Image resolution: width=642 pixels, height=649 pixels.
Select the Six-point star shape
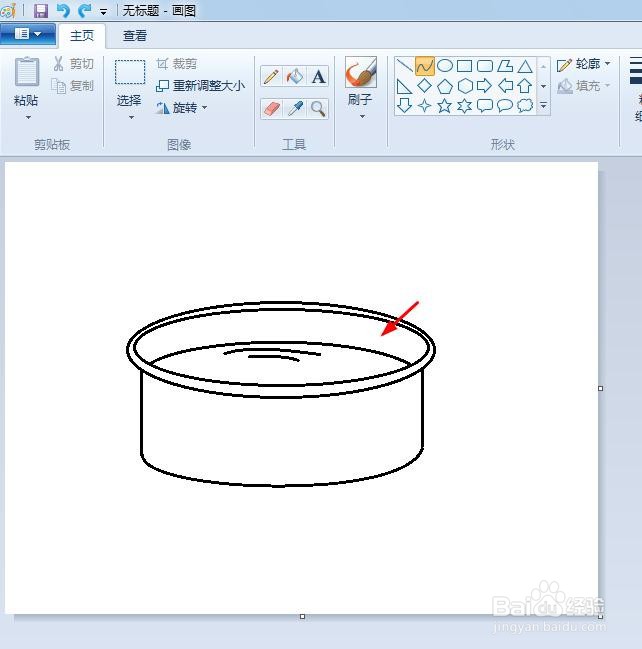465,106
